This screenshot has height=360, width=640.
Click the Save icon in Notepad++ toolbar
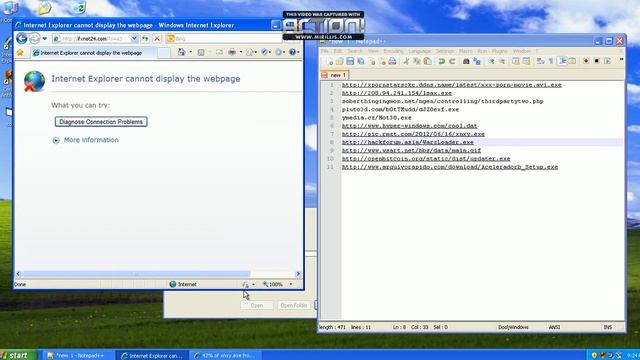coord(350,62)
